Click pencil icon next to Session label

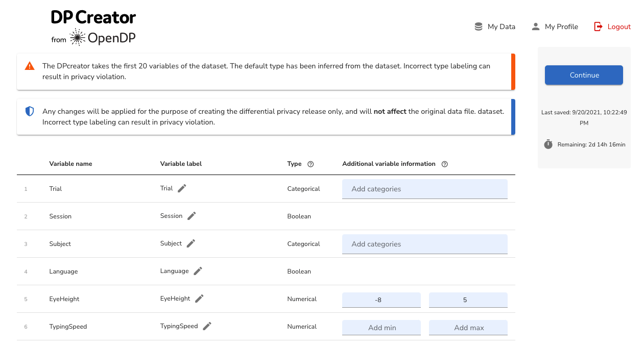click(x=192, y=216)
